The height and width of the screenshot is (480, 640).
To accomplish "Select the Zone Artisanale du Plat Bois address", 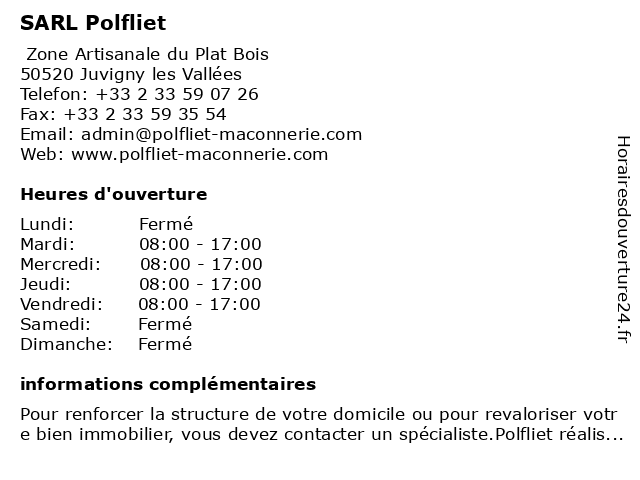I will (147, 54).
